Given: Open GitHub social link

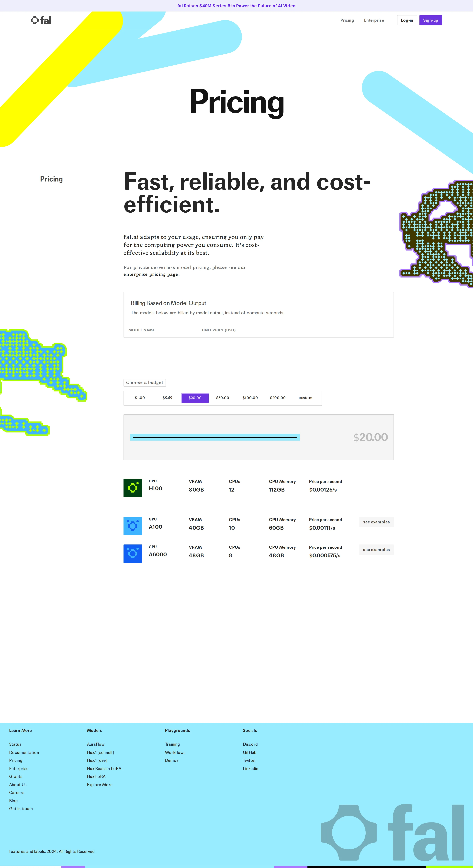Looking at the screenshot, I should pos(250,752).
